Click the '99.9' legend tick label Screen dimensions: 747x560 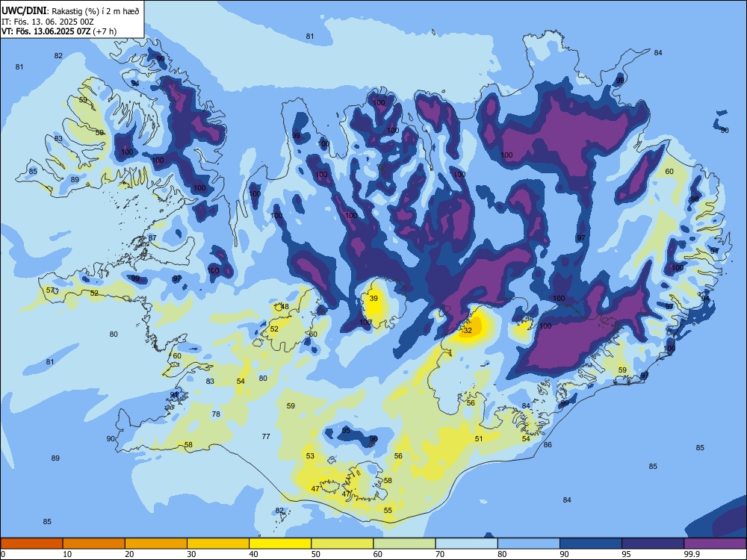coord(691,554)
